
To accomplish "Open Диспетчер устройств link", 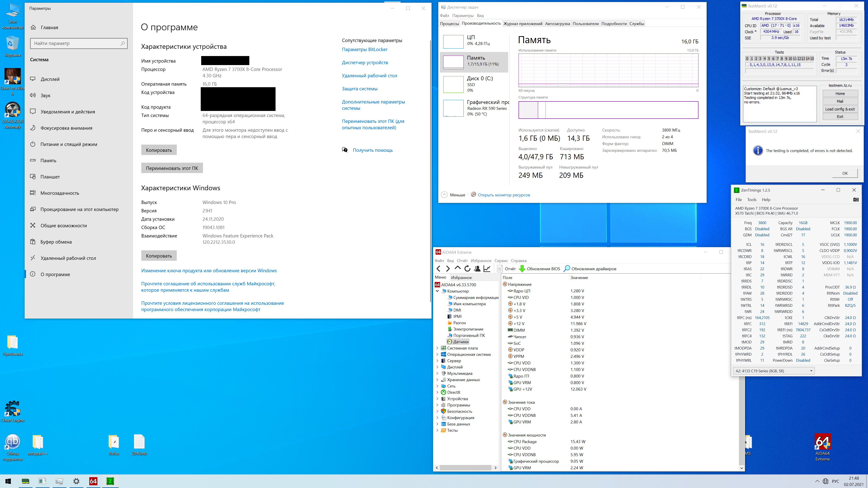I will tap(365, 62).
